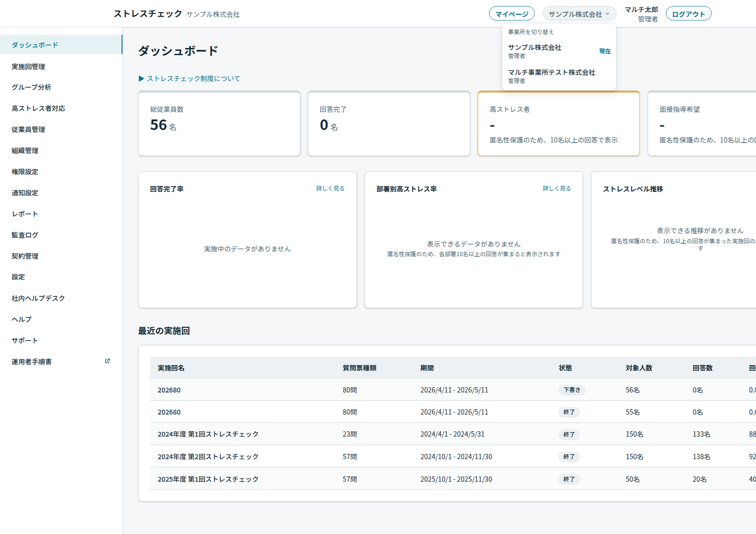Open 契約管理 sidebar item
This screenshot has width=756, height=534.
coord(61,256)
